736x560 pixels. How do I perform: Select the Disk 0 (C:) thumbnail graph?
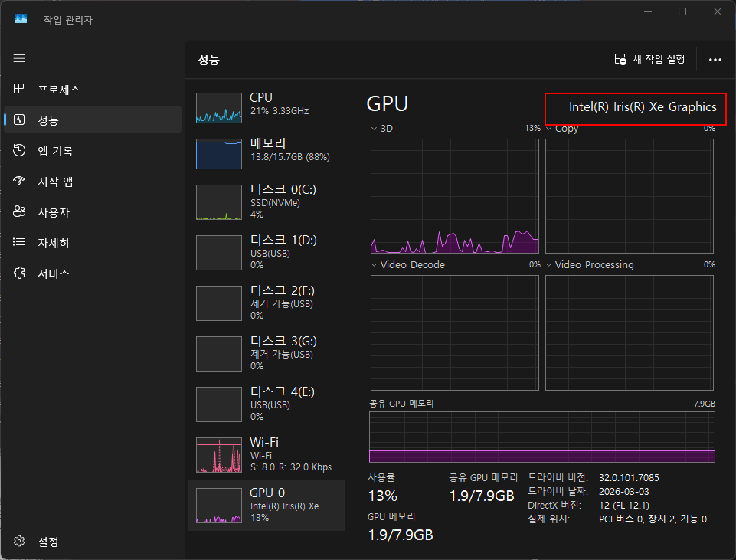(219, 202)
